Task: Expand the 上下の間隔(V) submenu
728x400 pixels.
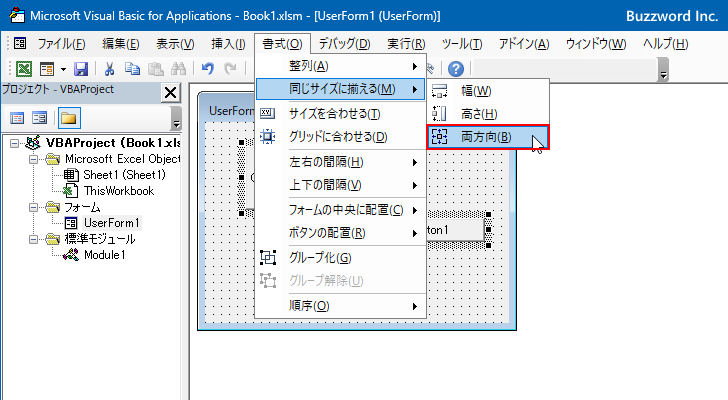Action: pyautogui.click(x=341, y=185)
